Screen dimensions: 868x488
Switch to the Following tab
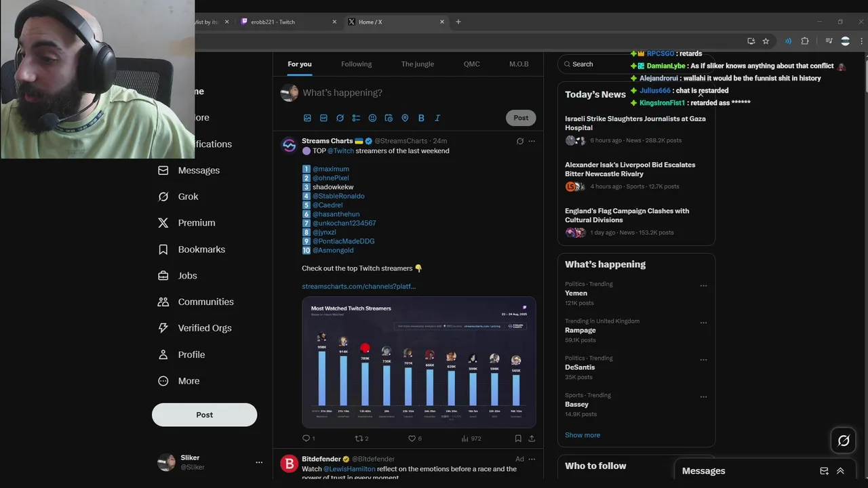pos(356,64)
